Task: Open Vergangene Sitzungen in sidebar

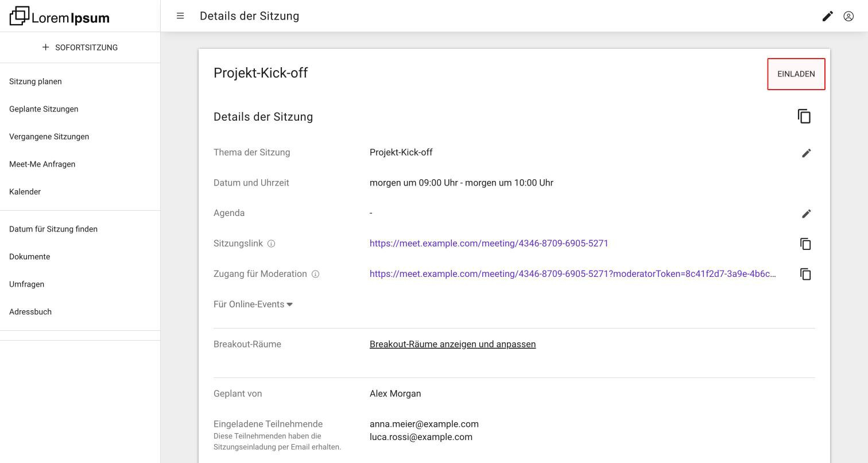Action: click(x=49, y=137)
